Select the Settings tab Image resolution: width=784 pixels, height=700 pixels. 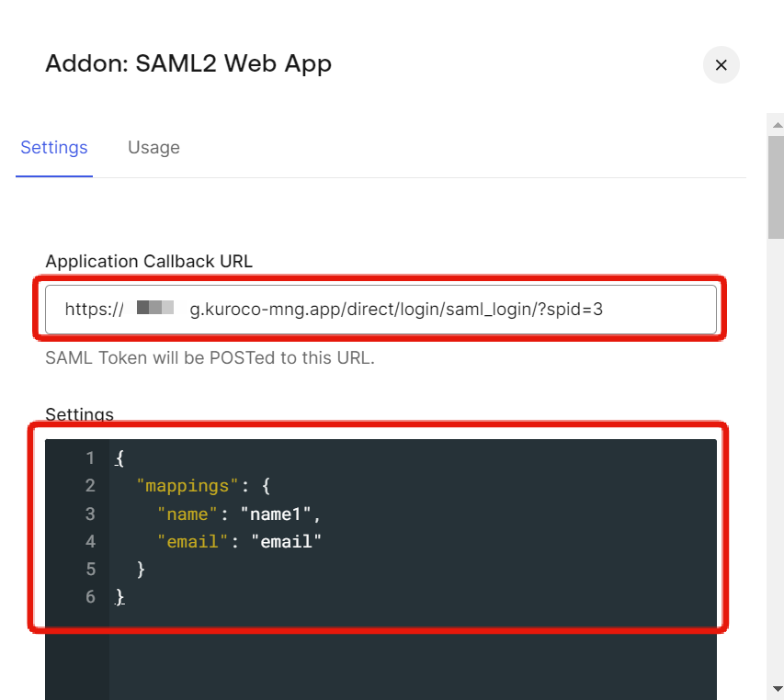coord(54,148)
